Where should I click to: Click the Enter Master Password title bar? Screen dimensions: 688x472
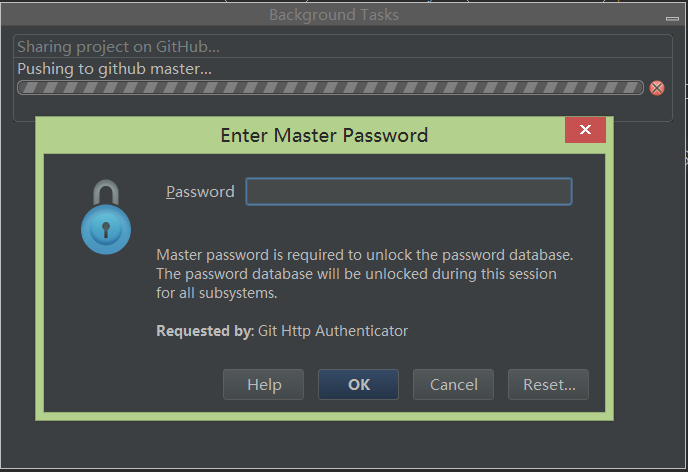tap(324, 135)
